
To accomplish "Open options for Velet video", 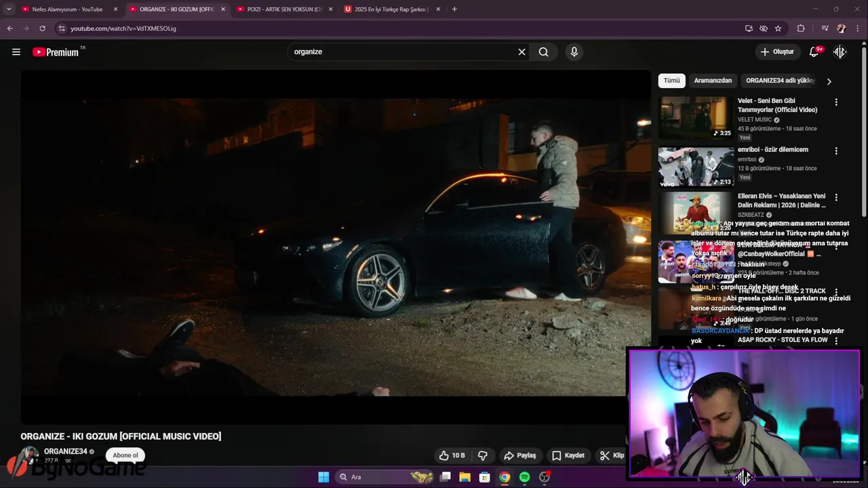I will pos(835,102).
